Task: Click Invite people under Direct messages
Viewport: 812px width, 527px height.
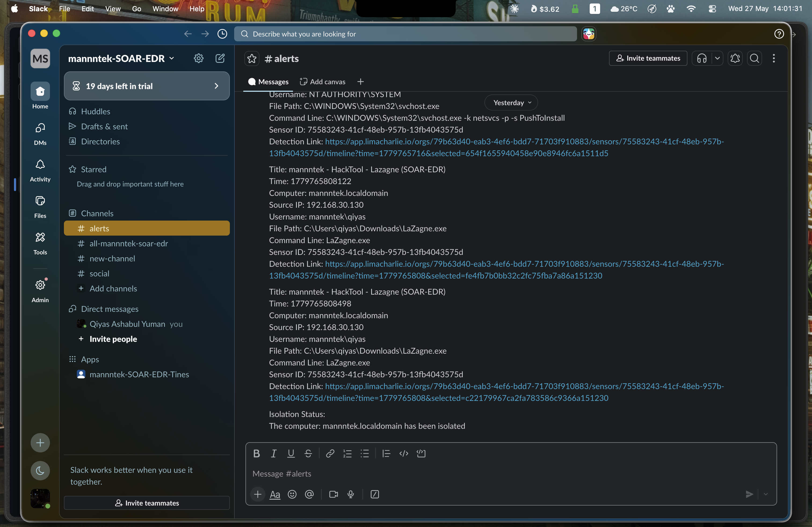Action: pos(147,339)
